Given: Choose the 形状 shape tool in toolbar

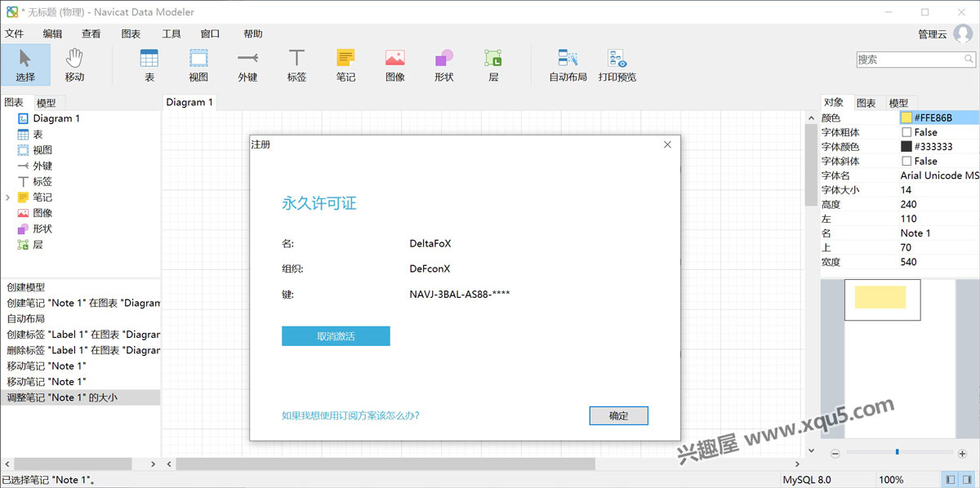Looking at the screenshot, I should 443,64.
